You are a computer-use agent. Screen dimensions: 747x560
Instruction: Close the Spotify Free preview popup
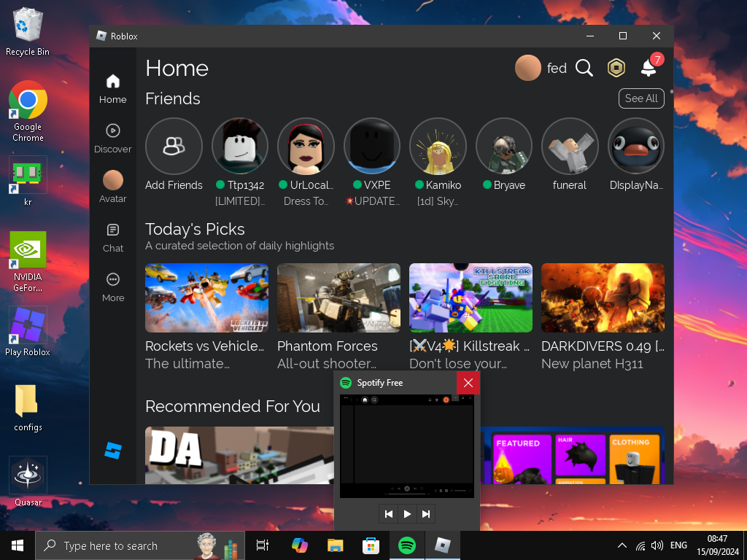coord(468,383)
